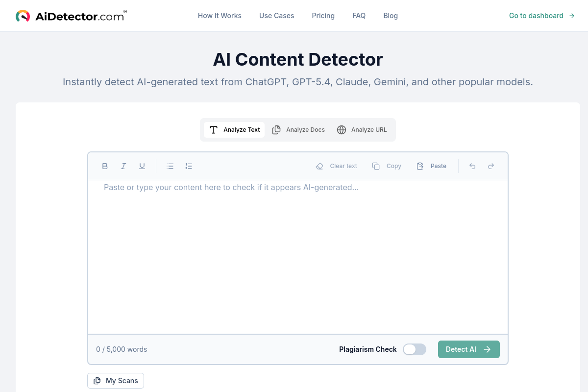Switch to the Analyze Docs tab

[298, 130]
